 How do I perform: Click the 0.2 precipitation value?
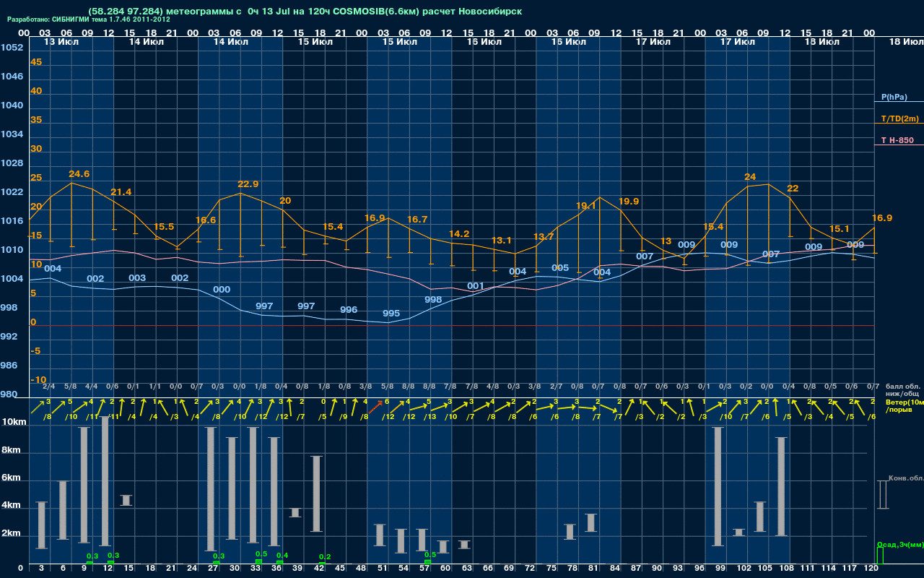(325, 557)
